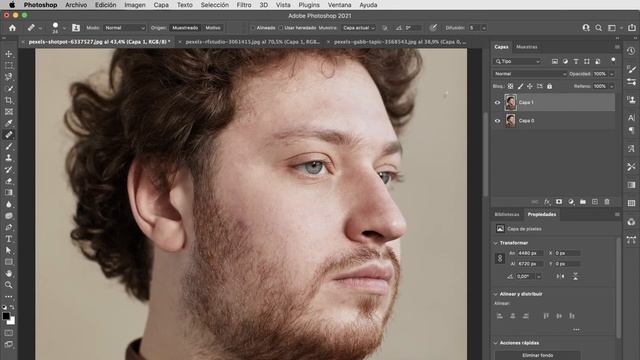Create a new layer group folder

tap(583, 202)
